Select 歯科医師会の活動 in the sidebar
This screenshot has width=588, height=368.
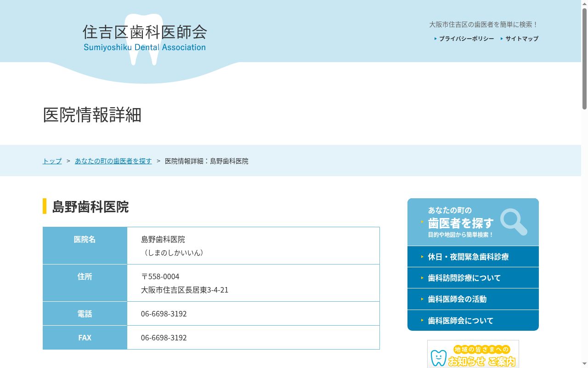tap(473, 299)
